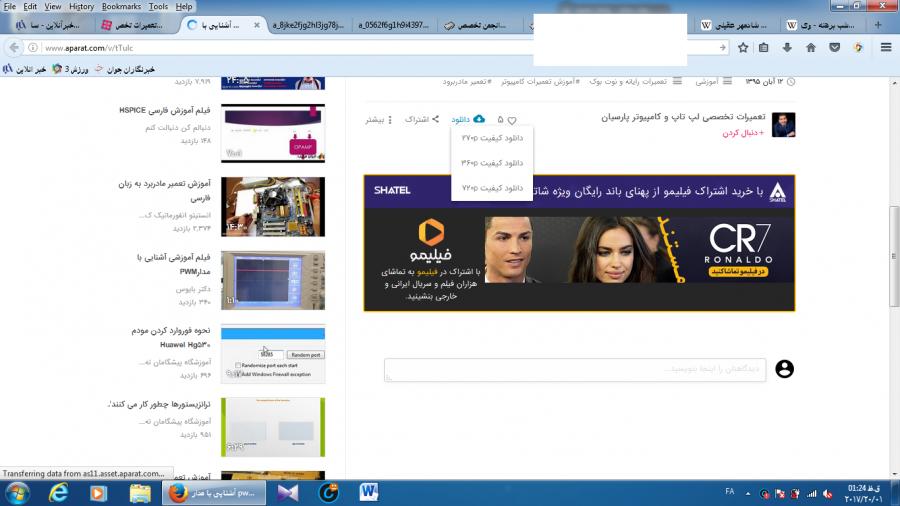
Task: Open the خبرگزاران جوان bookmark
Action: point(125,69)
